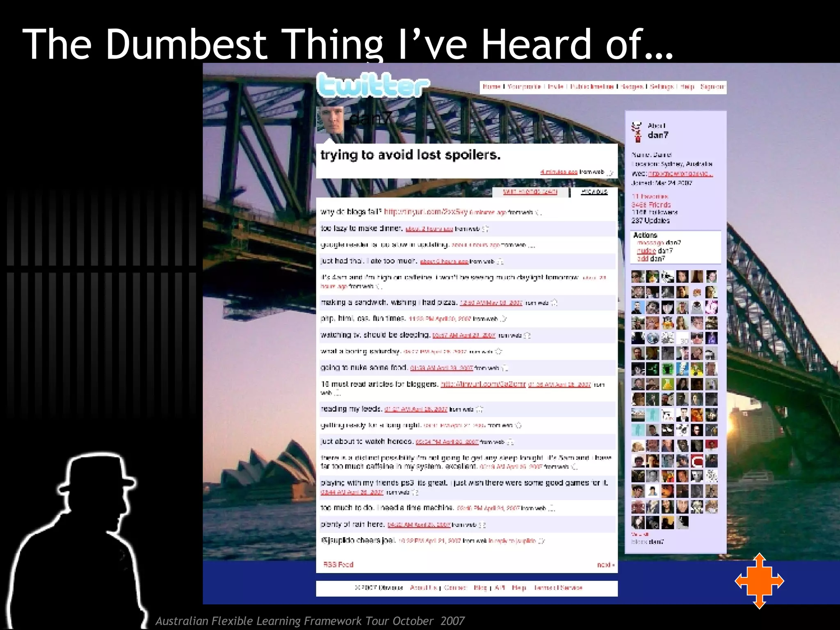This screenshot has height=630, width=840.
Task: Open API link in footer
Action: 499,588
